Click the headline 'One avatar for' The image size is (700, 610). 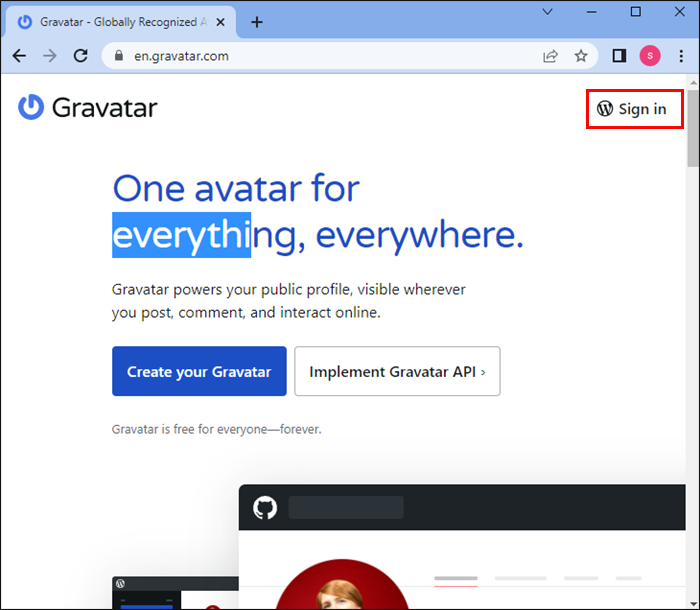[236, 188]
